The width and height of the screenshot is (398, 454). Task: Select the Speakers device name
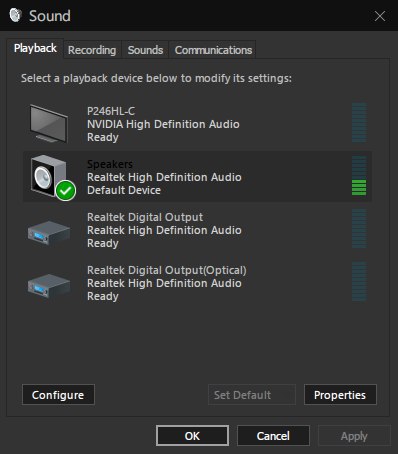tap(110, 164)
